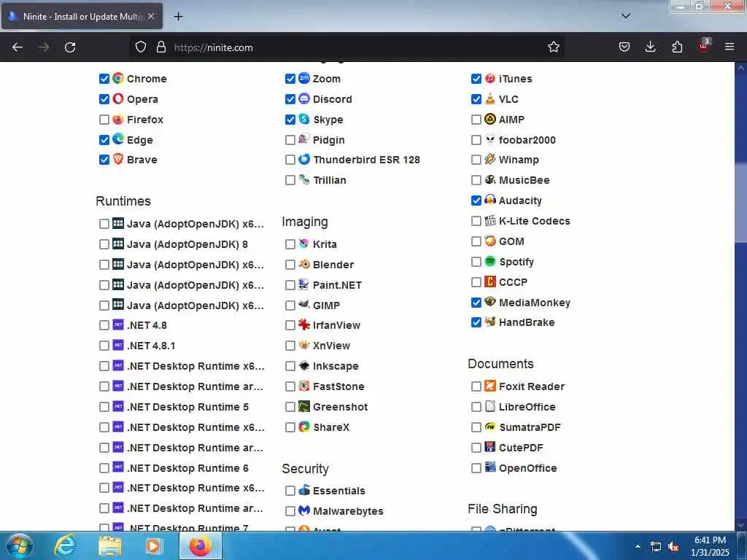Viewport: 747px width, 560px height.
Task: Open the Firefox downloads panel
Action: tap(650, 47)
